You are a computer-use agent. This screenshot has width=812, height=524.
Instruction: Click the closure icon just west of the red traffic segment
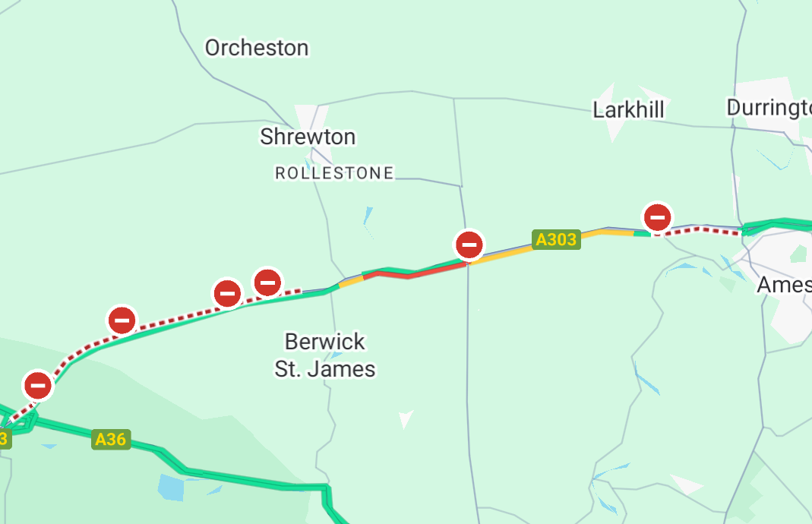point(267,283)
